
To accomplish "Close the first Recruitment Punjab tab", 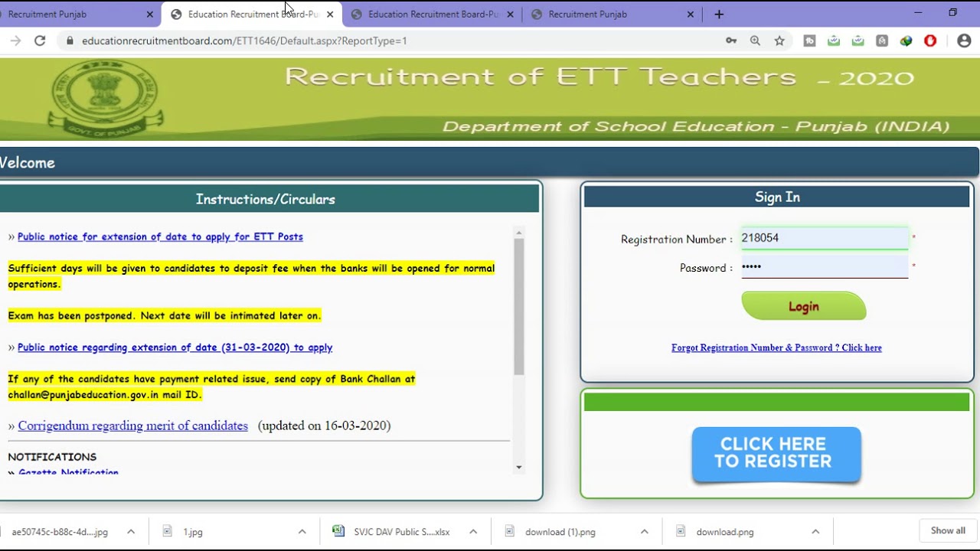I will [149, 14].
